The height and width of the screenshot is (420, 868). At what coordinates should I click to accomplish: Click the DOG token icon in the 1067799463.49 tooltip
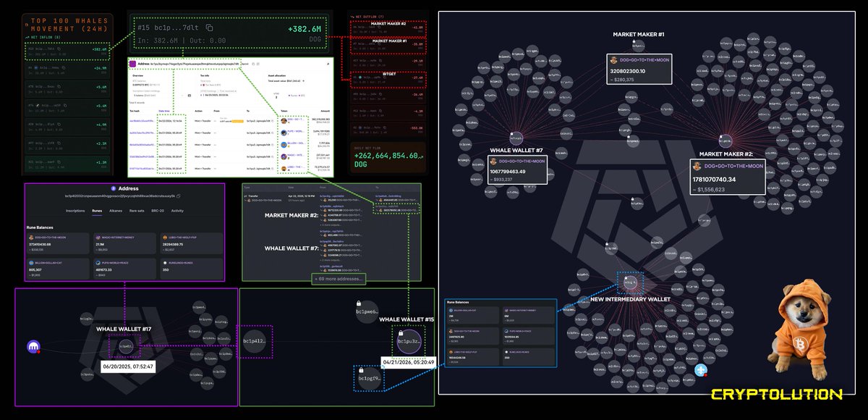click(494, 160)
